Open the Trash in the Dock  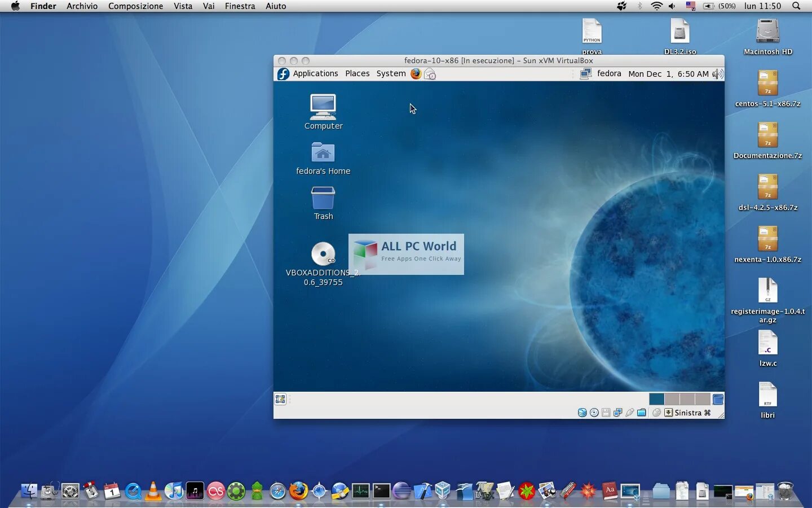coord(785,491)
